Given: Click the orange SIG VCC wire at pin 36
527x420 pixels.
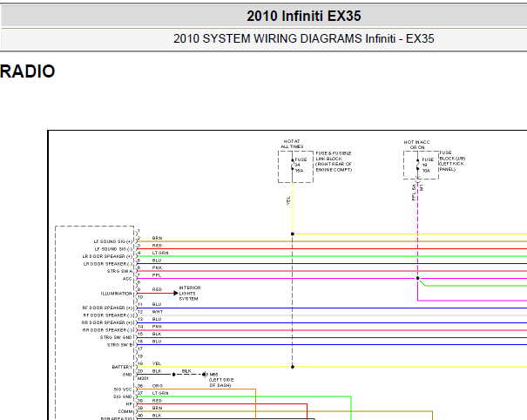Looking at the screenshot, I should 196,389.
